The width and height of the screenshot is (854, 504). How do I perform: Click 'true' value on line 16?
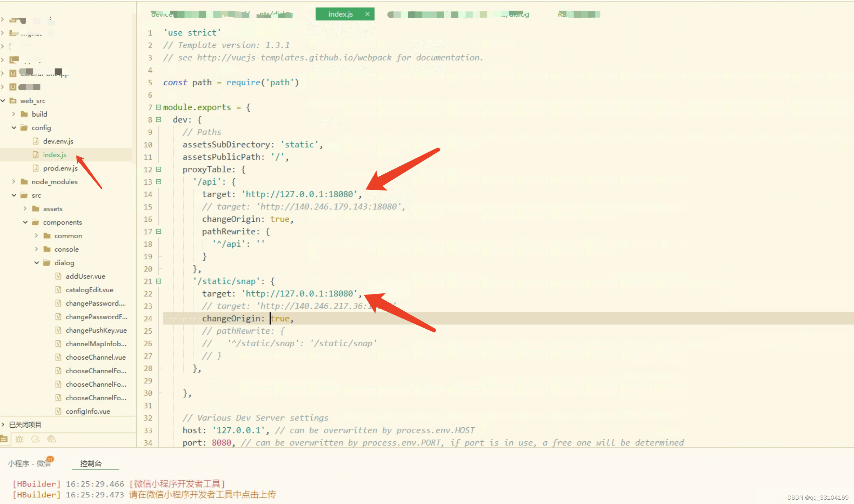280,219
